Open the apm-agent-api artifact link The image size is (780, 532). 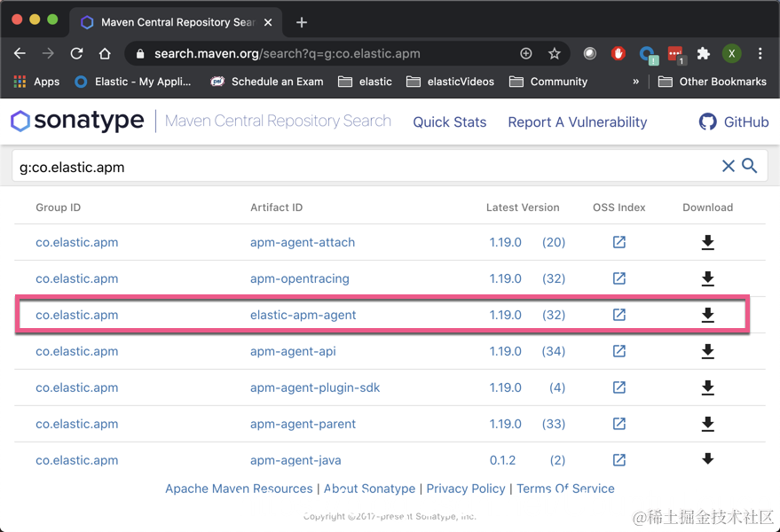(293, 351)
